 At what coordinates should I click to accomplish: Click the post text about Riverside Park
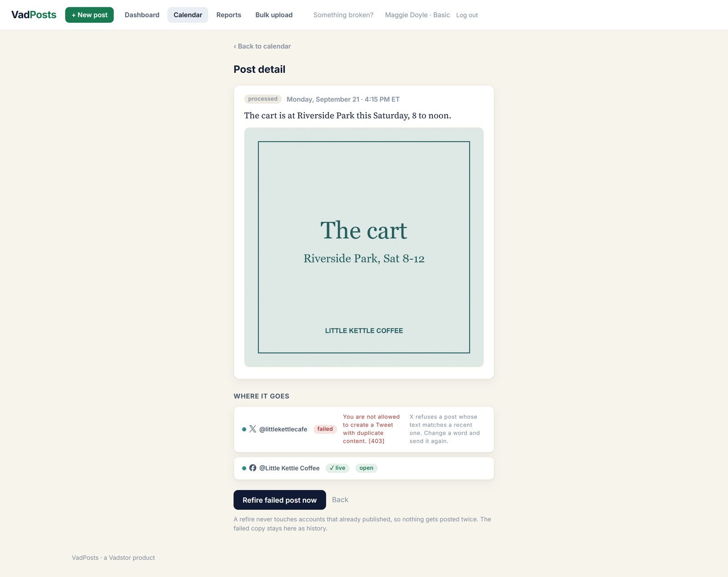click(348, 116)
